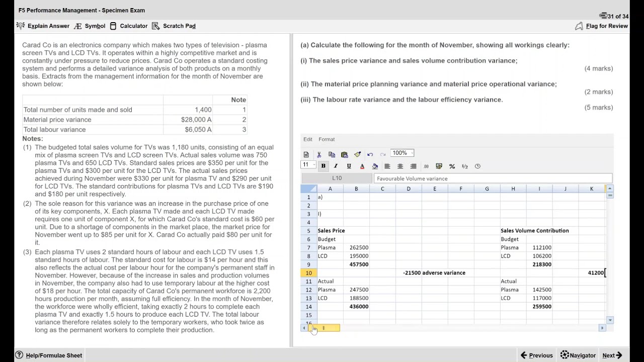This screenshot has height=362, width=644.
Task: Align cell text right
Action: point(413,166)
